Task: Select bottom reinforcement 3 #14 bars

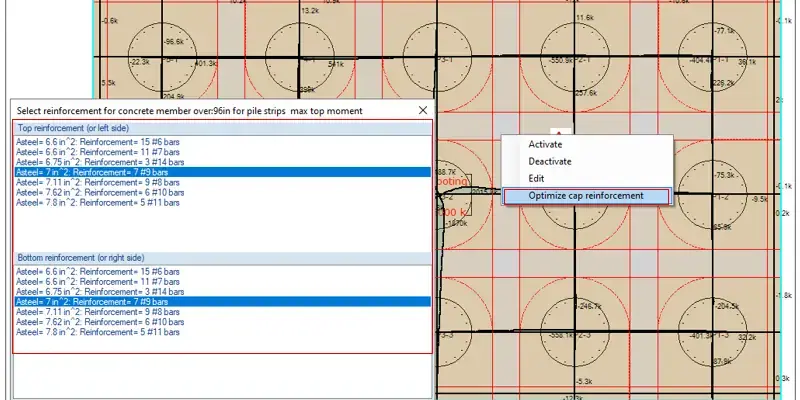Action: (x=222, y=292)
